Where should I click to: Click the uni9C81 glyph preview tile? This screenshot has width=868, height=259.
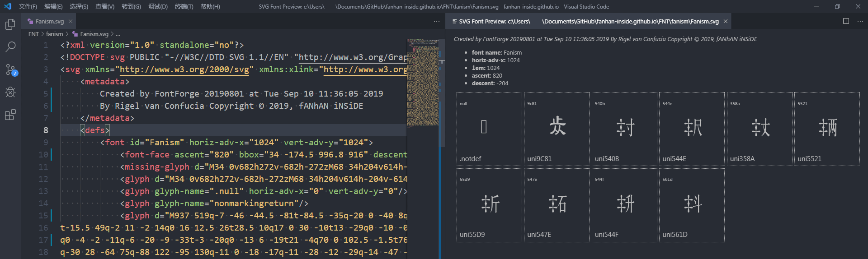[x=557, y=129]
